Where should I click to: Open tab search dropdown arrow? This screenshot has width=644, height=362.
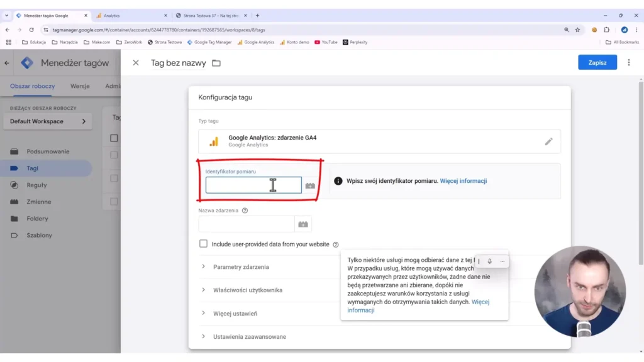[x=6, y=16]
